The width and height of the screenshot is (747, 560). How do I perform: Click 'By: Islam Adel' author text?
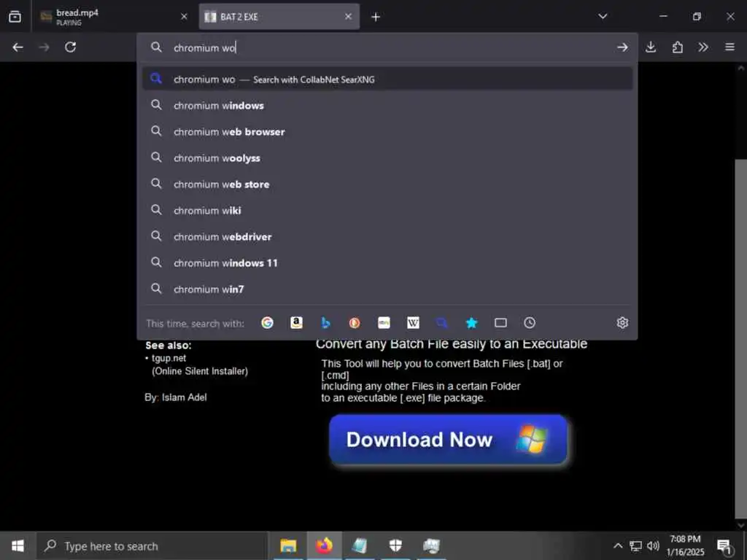coord(176,397)
